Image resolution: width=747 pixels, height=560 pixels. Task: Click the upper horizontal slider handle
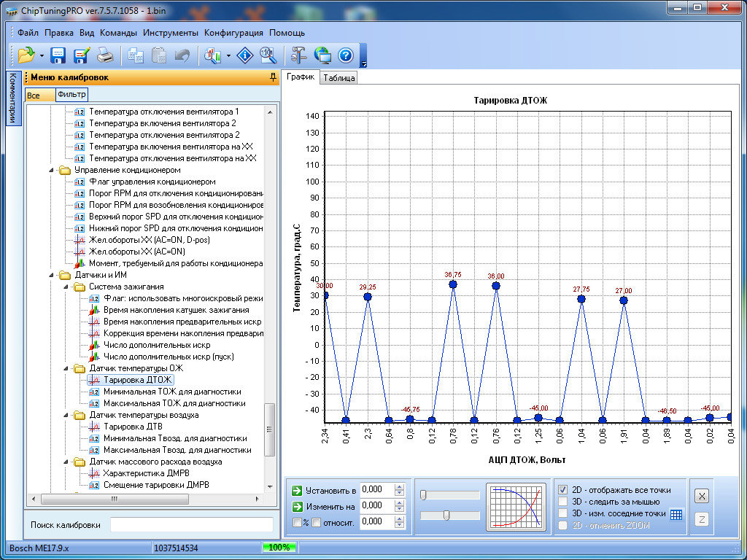tap(423, 495)
